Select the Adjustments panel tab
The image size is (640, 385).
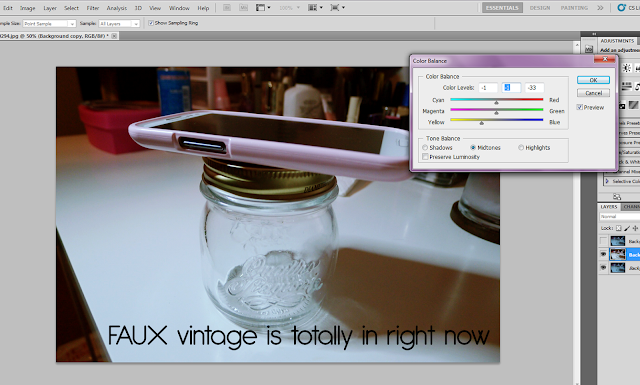pos(617,41)
